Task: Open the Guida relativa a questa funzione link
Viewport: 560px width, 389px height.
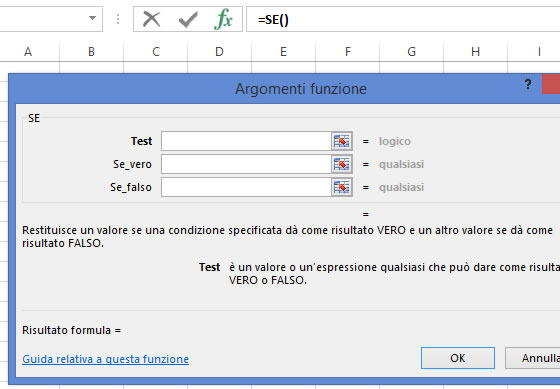Action: point(105,359)
